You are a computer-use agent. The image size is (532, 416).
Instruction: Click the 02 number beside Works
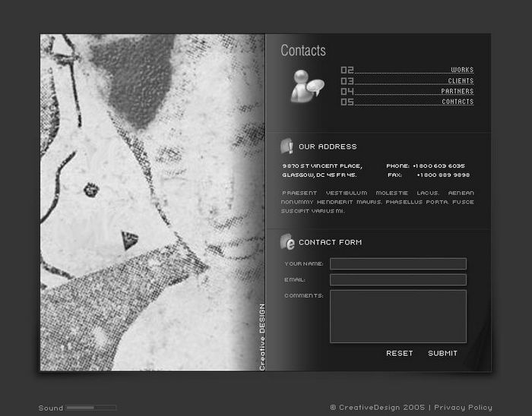(x=347, y=70)
